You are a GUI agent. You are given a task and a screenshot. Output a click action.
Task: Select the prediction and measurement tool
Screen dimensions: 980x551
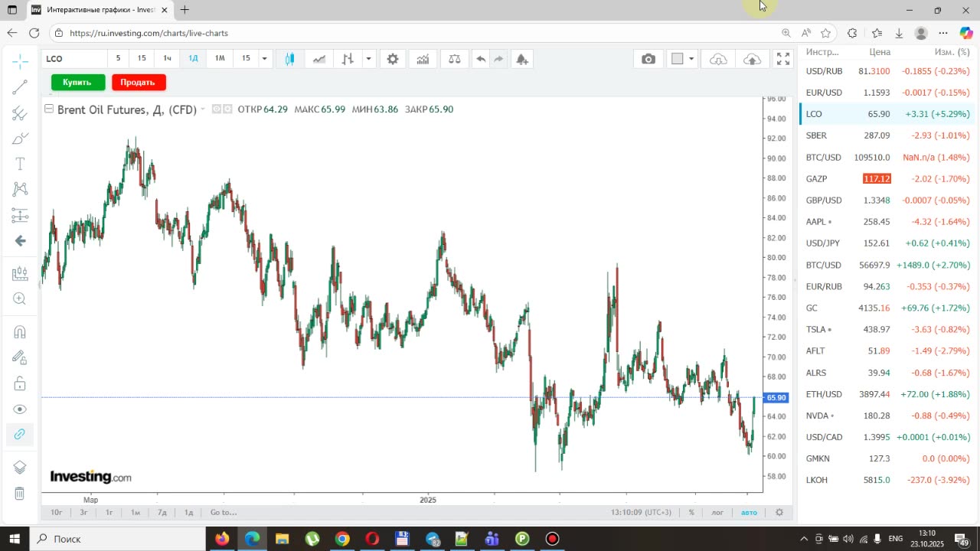tap(20, 215)
